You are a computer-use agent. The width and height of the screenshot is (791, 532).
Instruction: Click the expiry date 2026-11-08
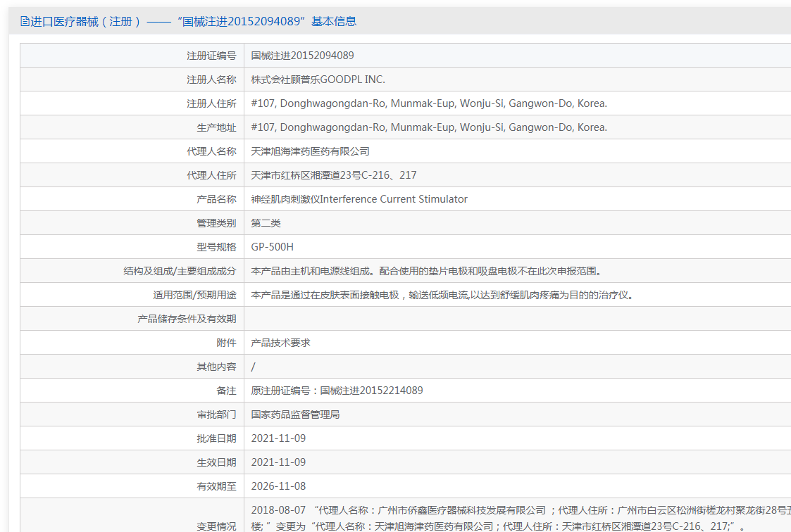coord(278,486)
